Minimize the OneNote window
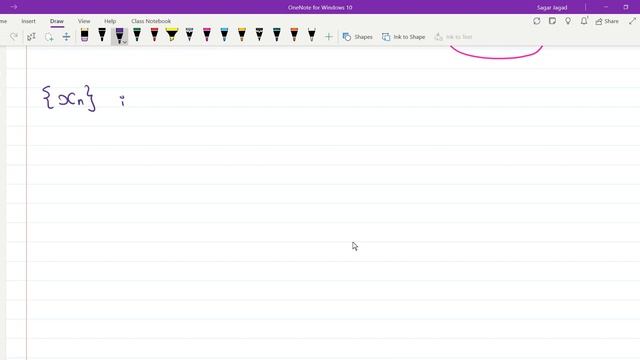 click(x=606, y=7)
